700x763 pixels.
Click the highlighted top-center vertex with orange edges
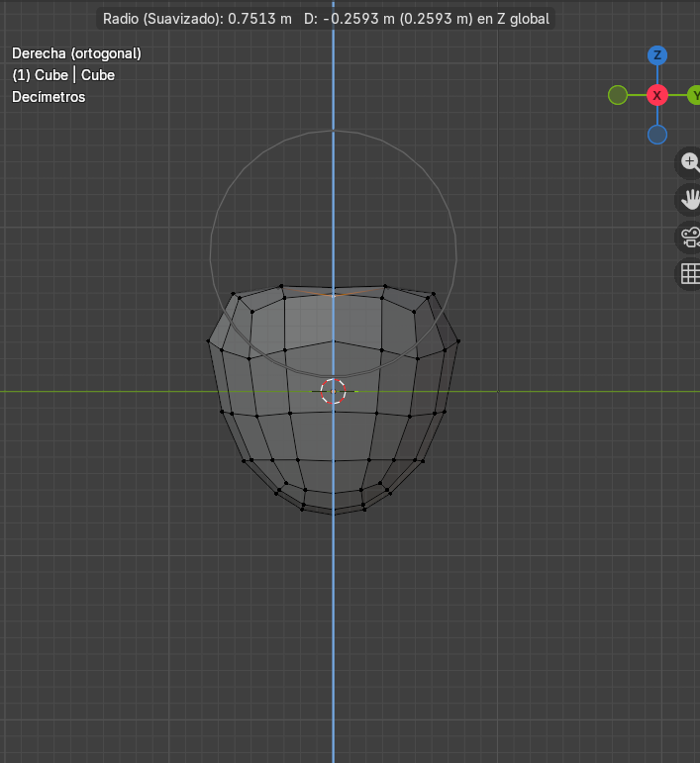(334, 294)
